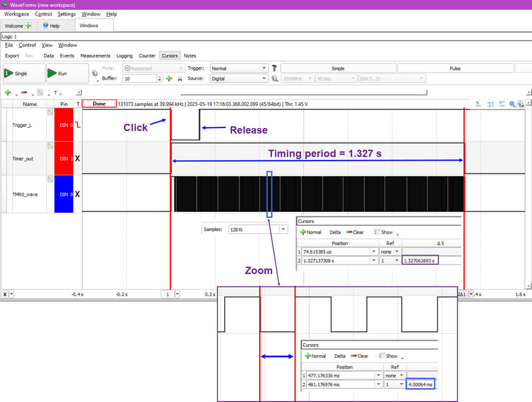Click the blue DIN 8 pin swatch

point(63,194)
